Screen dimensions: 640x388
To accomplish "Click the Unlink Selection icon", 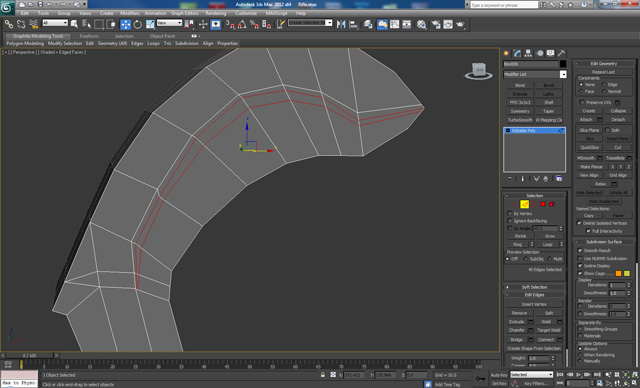I will 21,24.
